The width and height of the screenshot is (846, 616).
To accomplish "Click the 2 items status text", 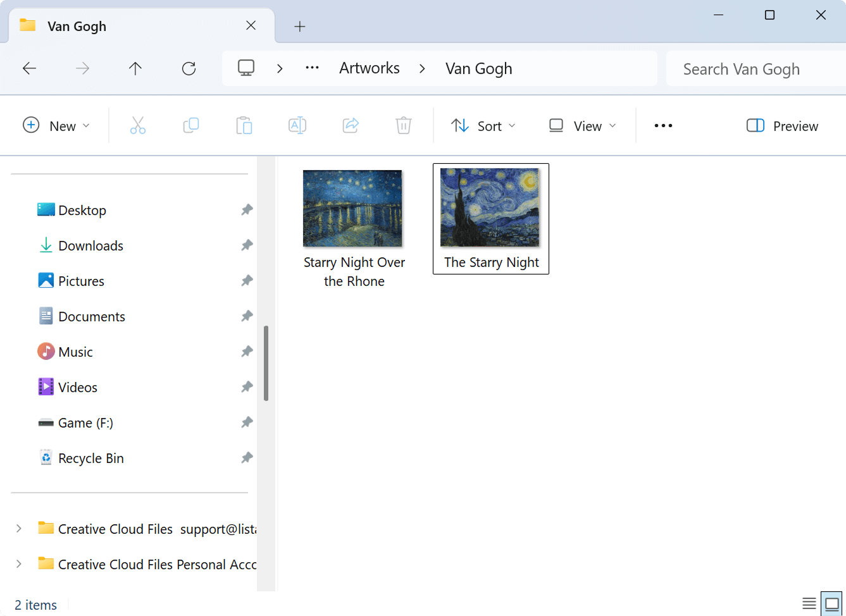I will tap(35, 605).
